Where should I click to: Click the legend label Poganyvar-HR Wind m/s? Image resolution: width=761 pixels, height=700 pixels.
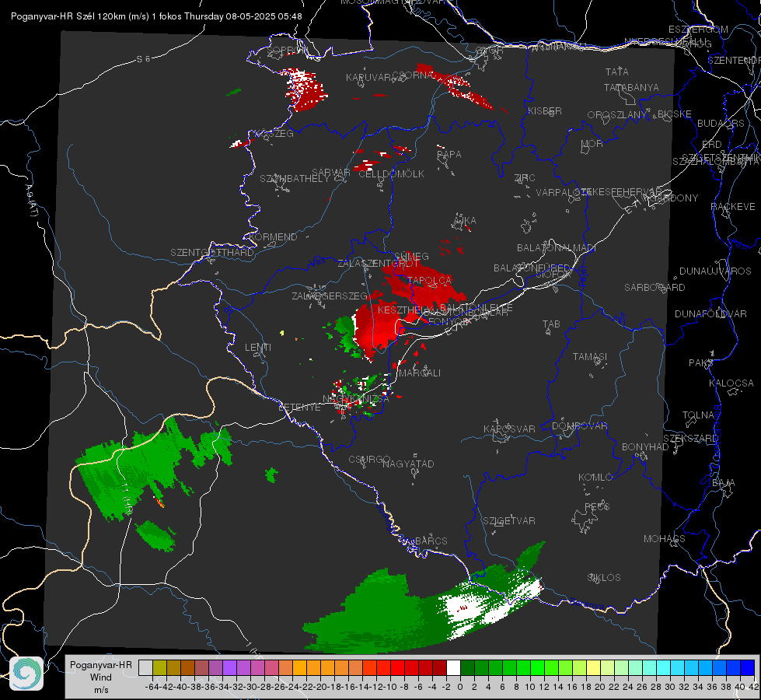tap(100, 677)
